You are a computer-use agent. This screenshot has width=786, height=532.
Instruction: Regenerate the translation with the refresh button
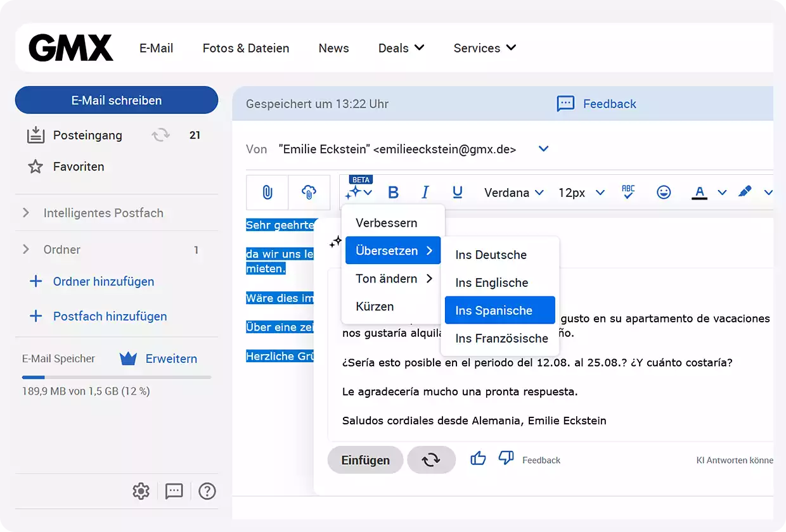[x=431, y=460]
